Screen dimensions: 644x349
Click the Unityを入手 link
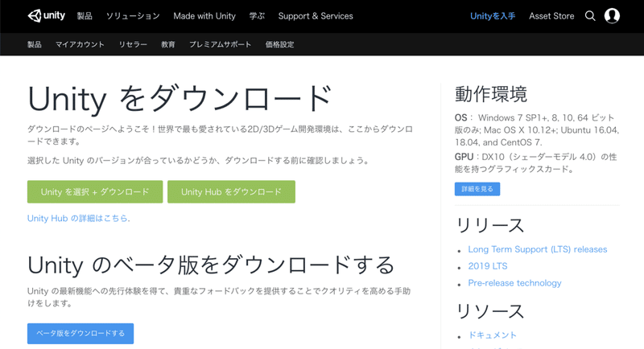493,16
